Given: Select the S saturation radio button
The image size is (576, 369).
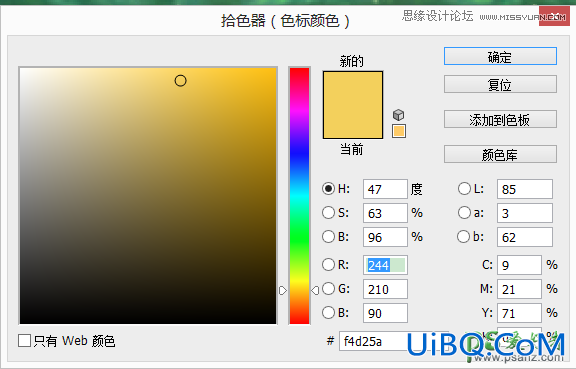Looking at the screenshot, I should click(x=328, y=212).
